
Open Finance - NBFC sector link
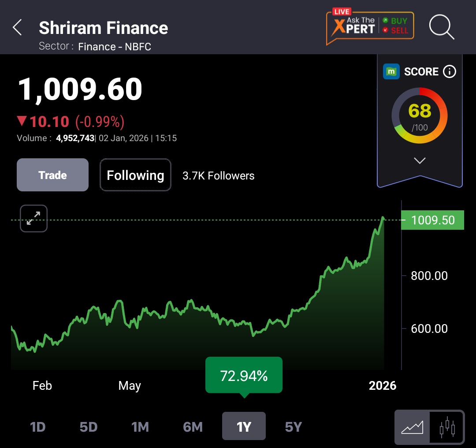(115, 46)
